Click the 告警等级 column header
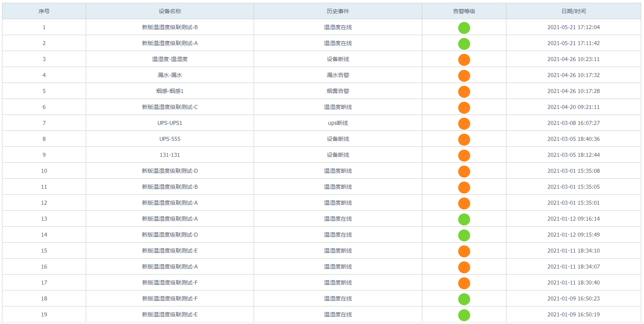 [464, 11]
